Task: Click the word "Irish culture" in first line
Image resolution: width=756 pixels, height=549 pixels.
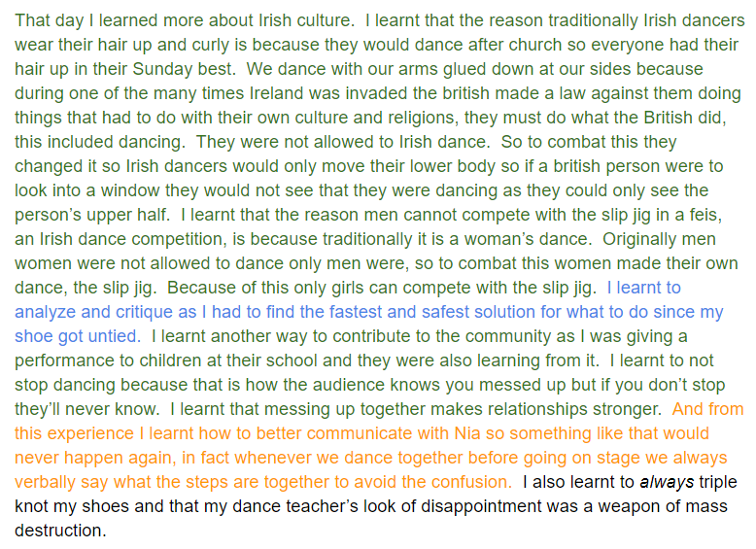Action: coord(305,20)
